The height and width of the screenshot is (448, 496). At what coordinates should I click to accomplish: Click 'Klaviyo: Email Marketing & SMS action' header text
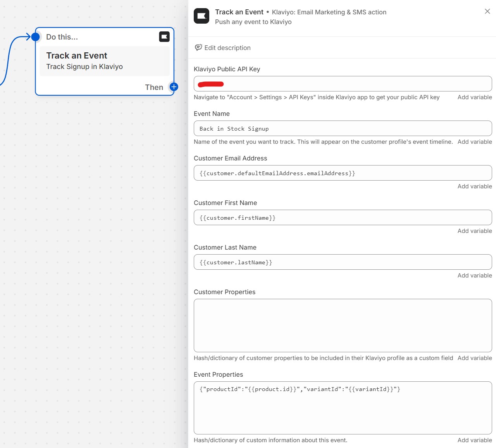click(x=329, y=12)
